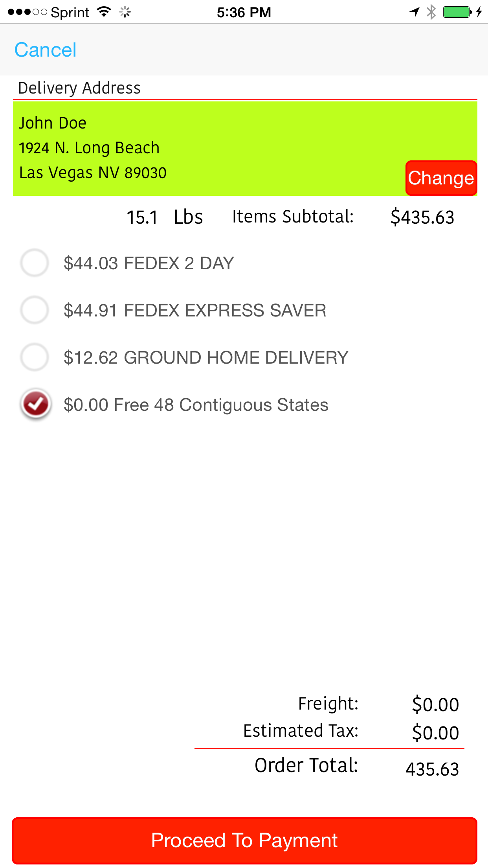Tap the network activity spinner icon
This screenshot has height=868, width=488.
coord(125,12)
